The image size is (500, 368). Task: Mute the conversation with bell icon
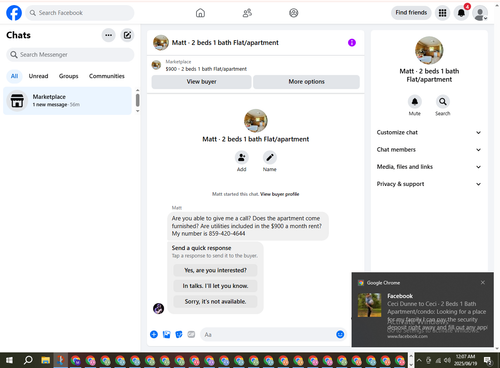click(415, 102)
